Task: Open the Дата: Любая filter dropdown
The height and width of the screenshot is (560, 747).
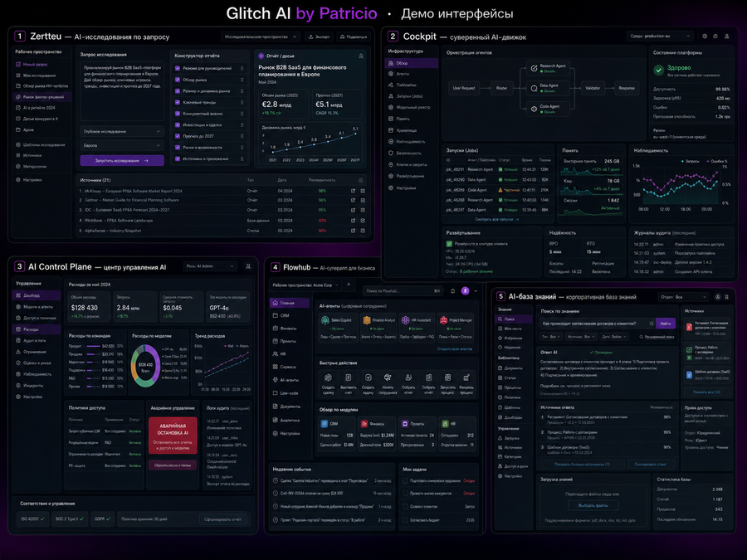Action: point(613,337)
